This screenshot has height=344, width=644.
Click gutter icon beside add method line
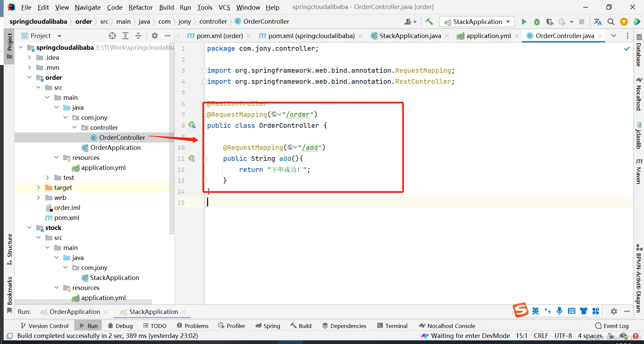[x=192, y=158]
